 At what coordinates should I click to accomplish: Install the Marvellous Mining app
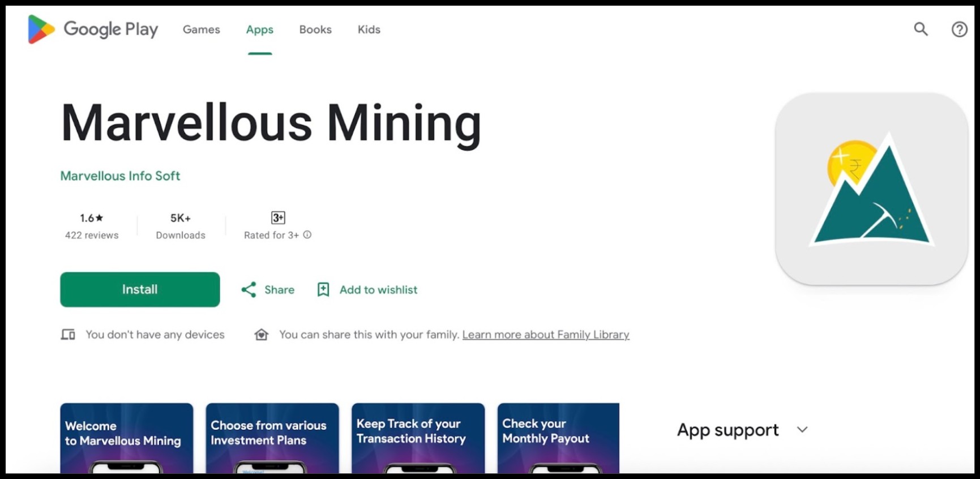[140, 289]
